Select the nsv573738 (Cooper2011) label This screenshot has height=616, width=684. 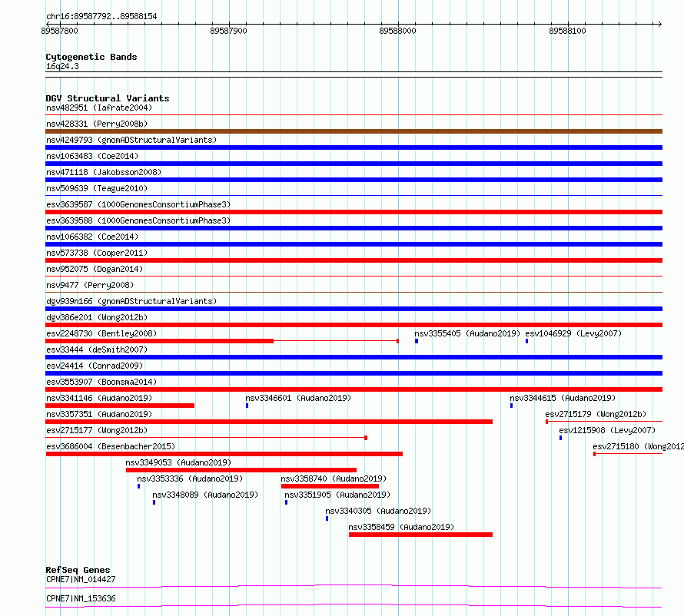[x=97, y=253]
